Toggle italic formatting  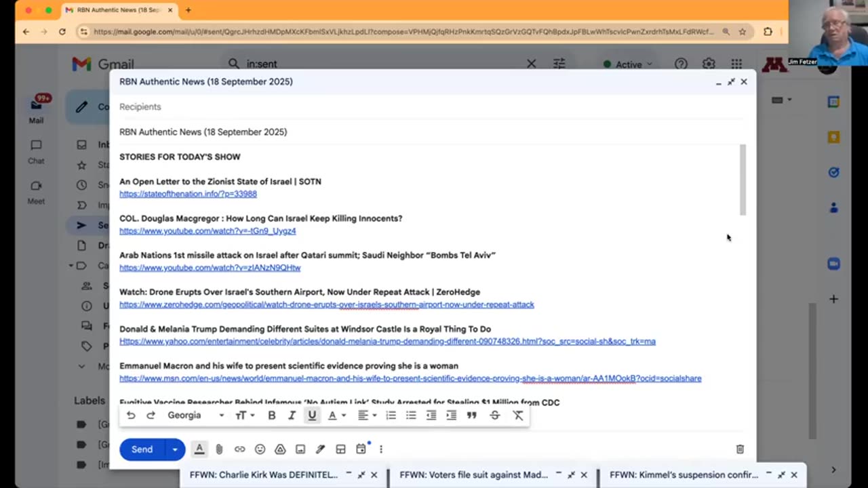coord(292,415)
